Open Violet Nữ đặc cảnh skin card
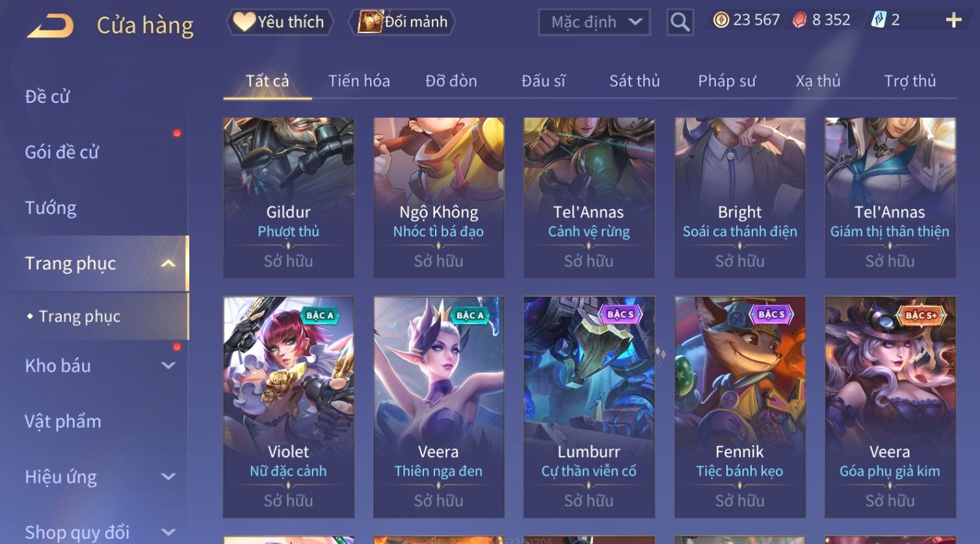The width and height of the screenshot is (980, 544). click(x=289, y=407)
